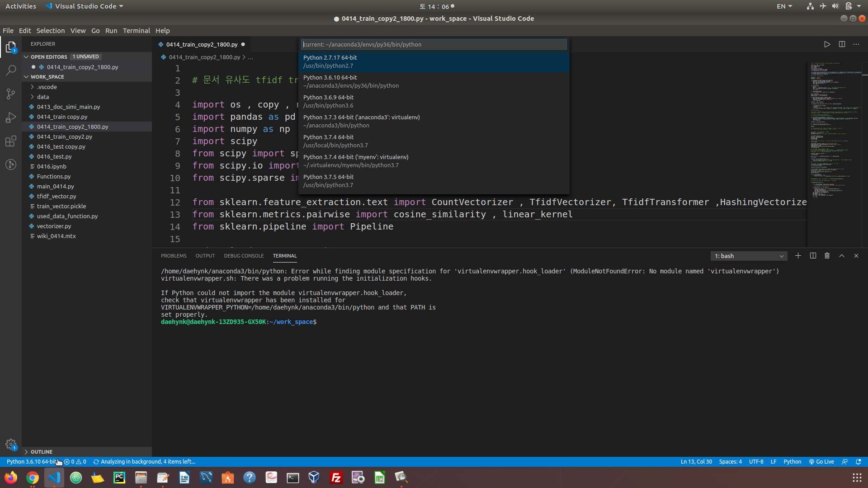Open the Search view in activity bar
Viewport: 868px width, 488px height.
[x=11, y=70]
